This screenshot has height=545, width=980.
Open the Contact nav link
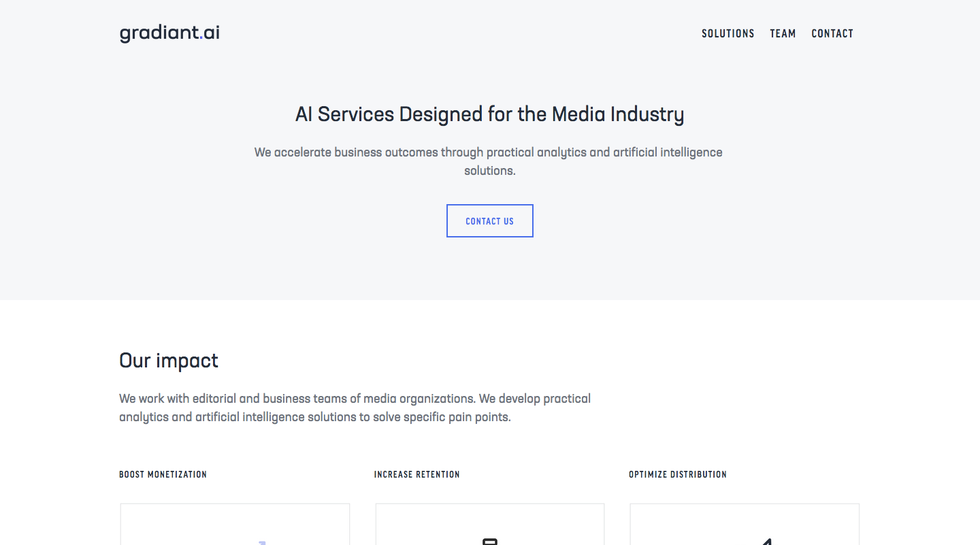(832, 33)
